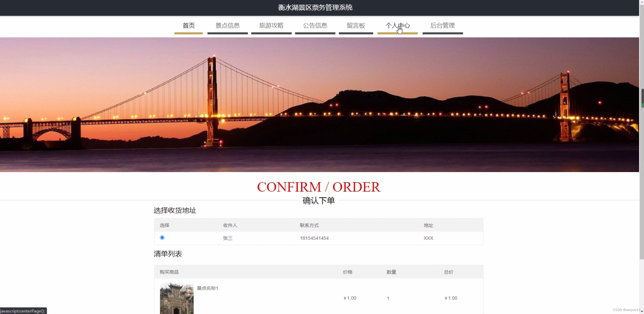Open the 旅游攻略 menu item
Viewport: 644px width, 314px height.
click(x=271, y=25)
